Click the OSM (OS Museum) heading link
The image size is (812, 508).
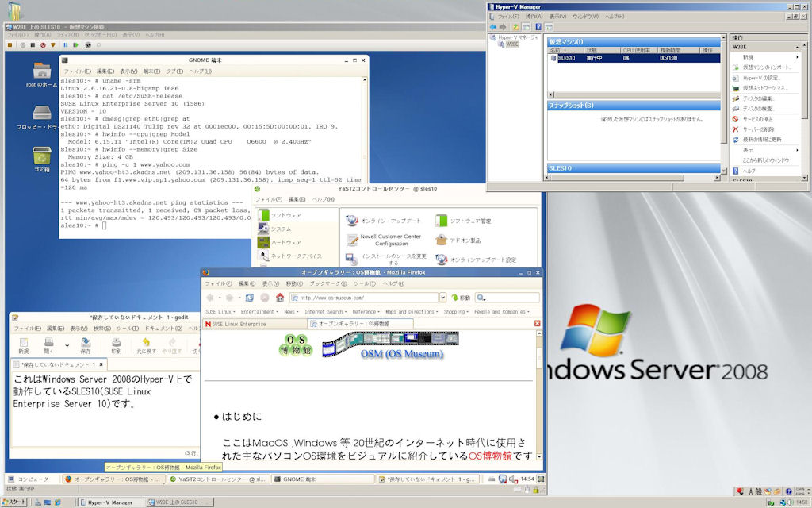coord(402,354)
